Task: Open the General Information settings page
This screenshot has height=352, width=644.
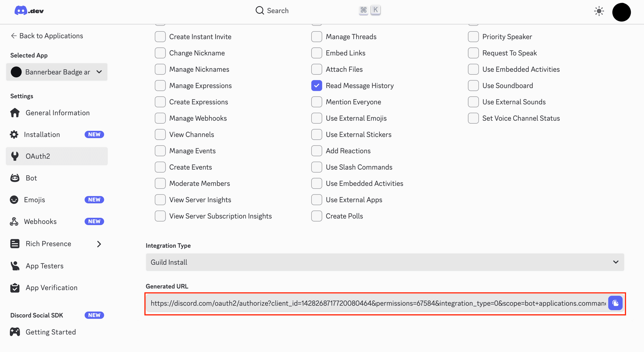Action: (57, 113)
